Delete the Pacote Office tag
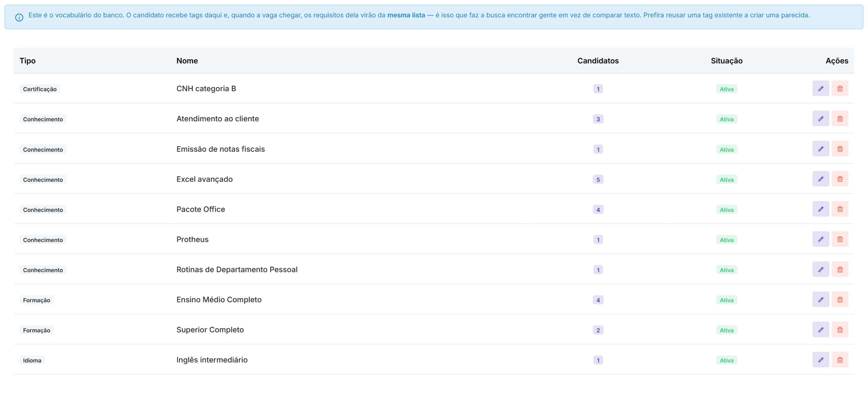 point(840,209)
